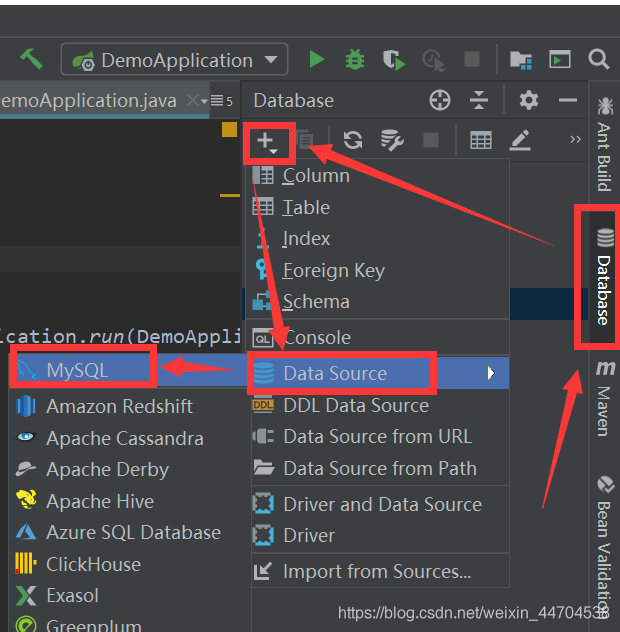The width and height of the screenshot is (620, 632).
Task: Open Search Everywhere magnifier icon
Action: coord(599,60)
